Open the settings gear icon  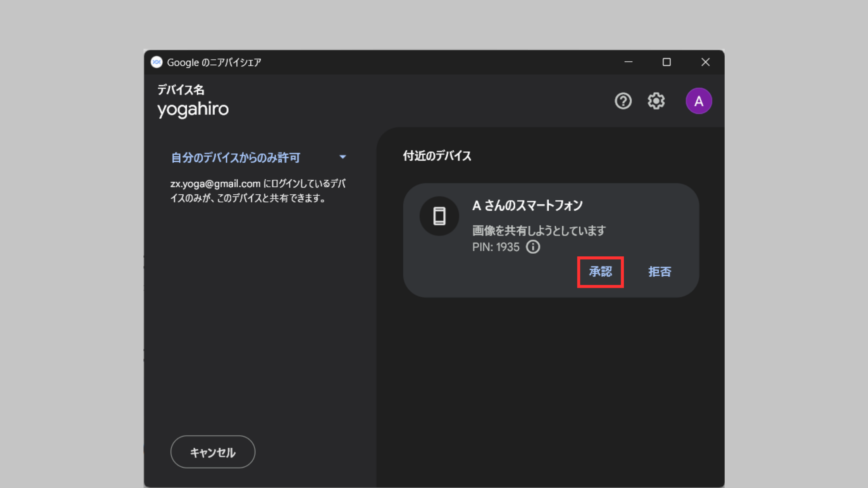656,101
